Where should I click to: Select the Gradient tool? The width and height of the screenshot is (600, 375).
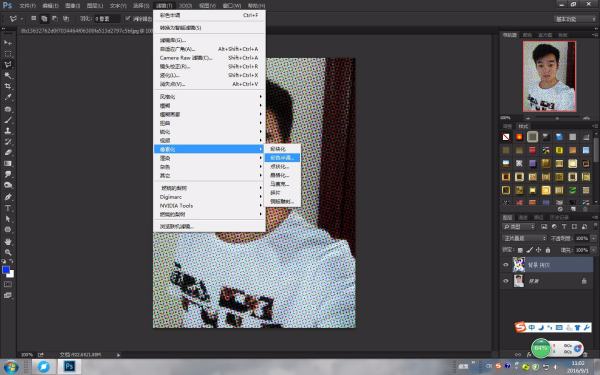(8, 163)
